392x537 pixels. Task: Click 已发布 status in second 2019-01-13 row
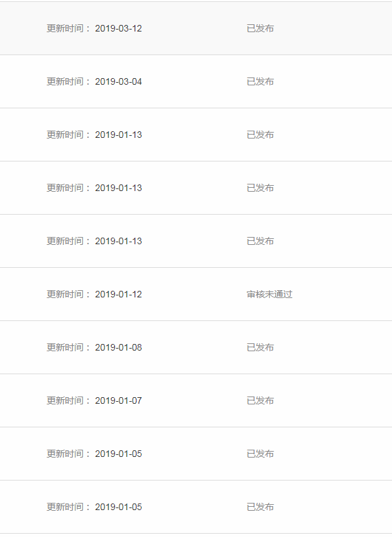[x=260, y=188]
